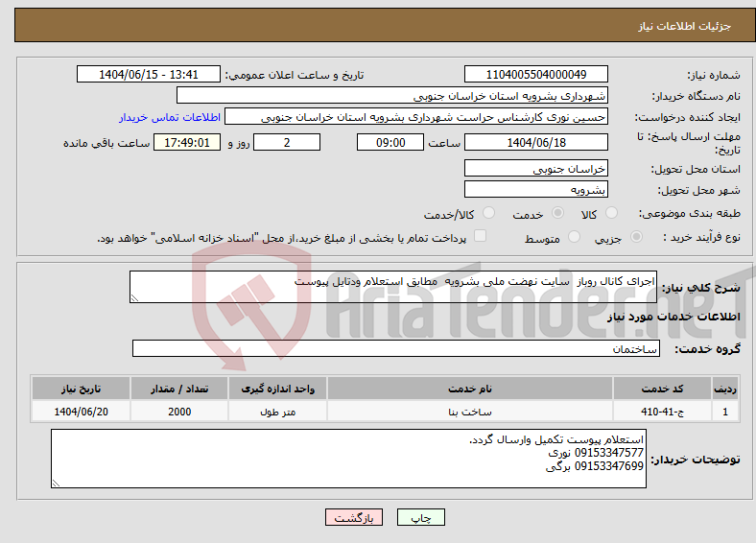Click the 09:00 deadline hour field
The height and width of the screenshot is (543, 756).
tap(390, 142)
